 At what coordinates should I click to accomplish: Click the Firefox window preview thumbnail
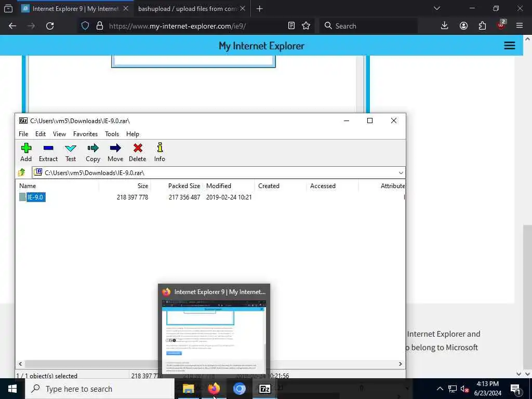point(214,337)
